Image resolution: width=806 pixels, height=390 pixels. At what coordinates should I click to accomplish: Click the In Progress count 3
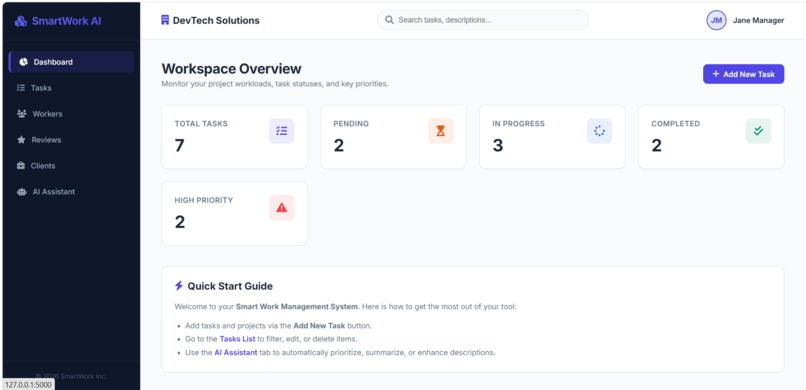(498, 145)
